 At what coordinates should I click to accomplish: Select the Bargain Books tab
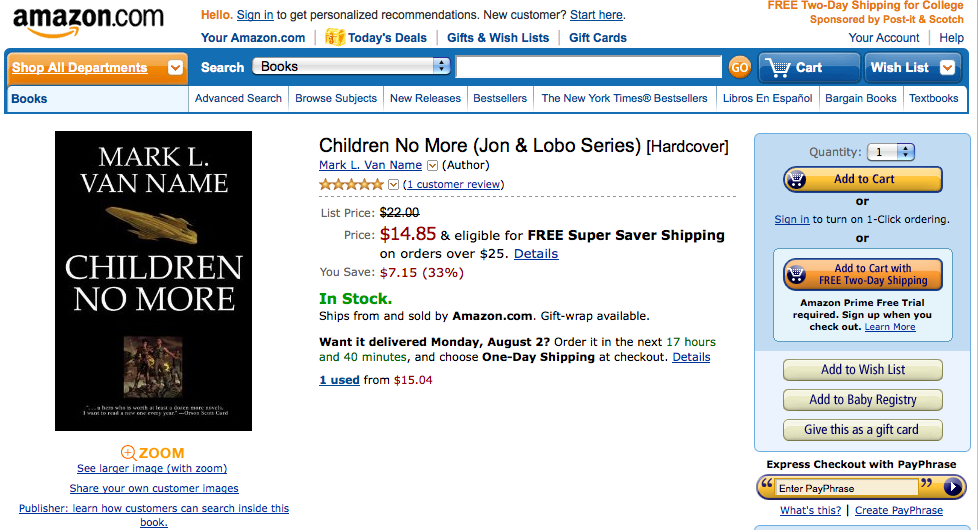click(x=860, y=98)
